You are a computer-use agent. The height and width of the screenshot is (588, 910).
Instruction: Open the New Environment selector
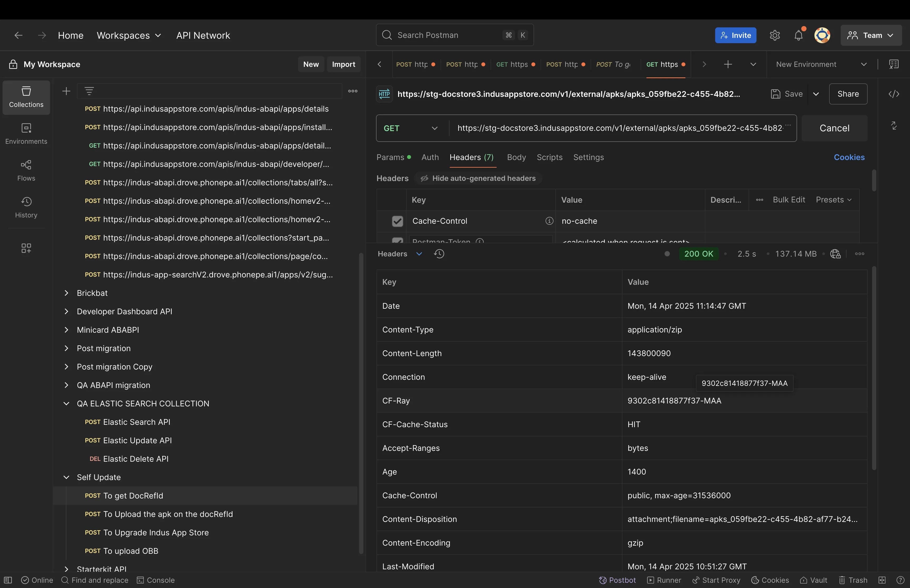[822, 64]
